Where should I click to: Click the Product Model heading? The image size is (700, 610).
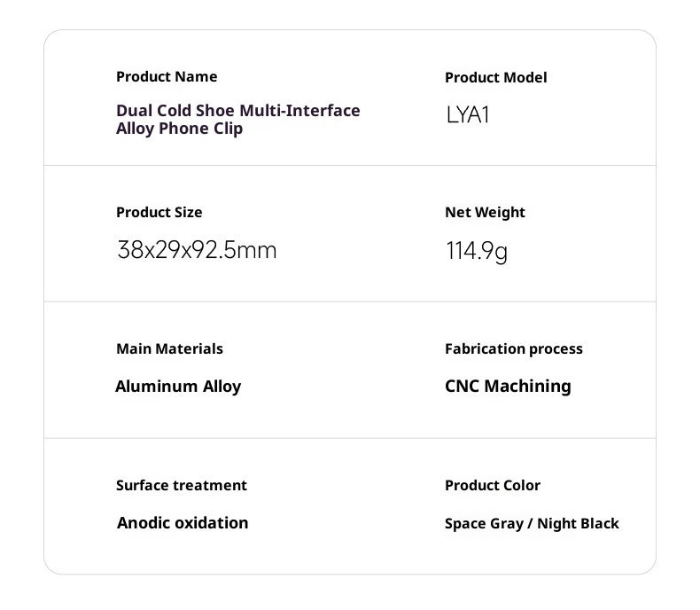[495, 78]
